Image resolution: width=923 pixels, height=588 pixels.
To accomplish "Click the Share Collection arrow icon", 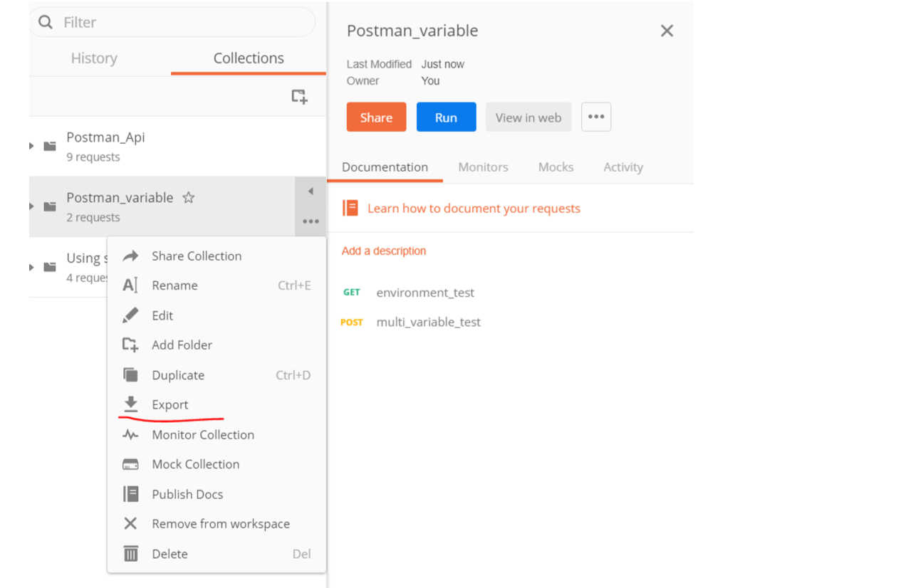I will point(130,256).
